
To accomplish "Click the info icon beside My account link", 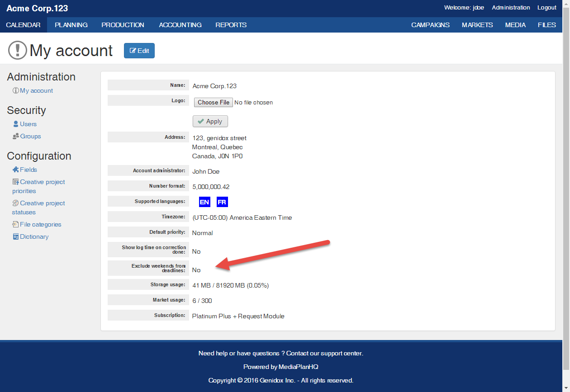I will 16,91.
